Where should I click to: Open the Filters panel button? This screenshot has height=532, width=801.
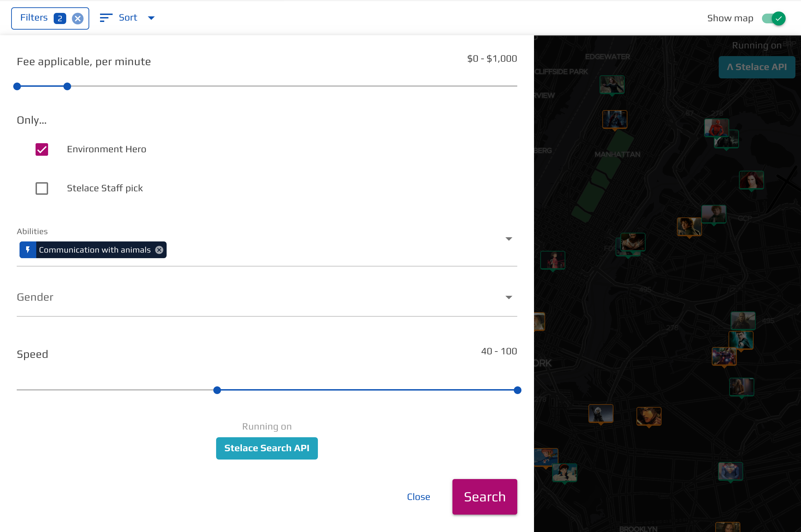pyautogui.click(x=50, y=18)
